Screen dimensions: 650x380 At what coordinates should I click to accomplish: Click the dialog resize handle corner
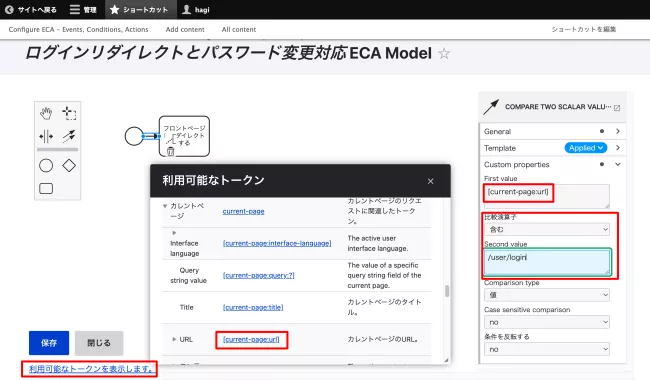[446, 360]
